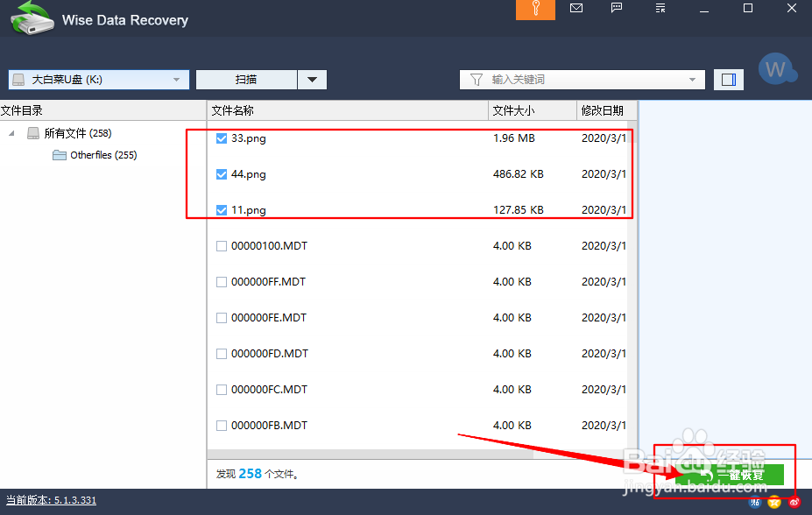Check the 000000FD.MDT checkbox

[x=222, y=354]
